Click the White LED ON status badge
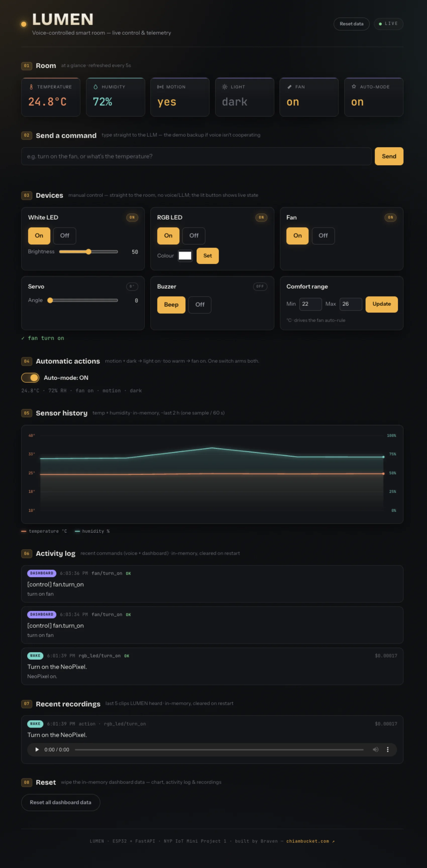The width and height of the screenshot is (427, 868). [x=132, y=218]
